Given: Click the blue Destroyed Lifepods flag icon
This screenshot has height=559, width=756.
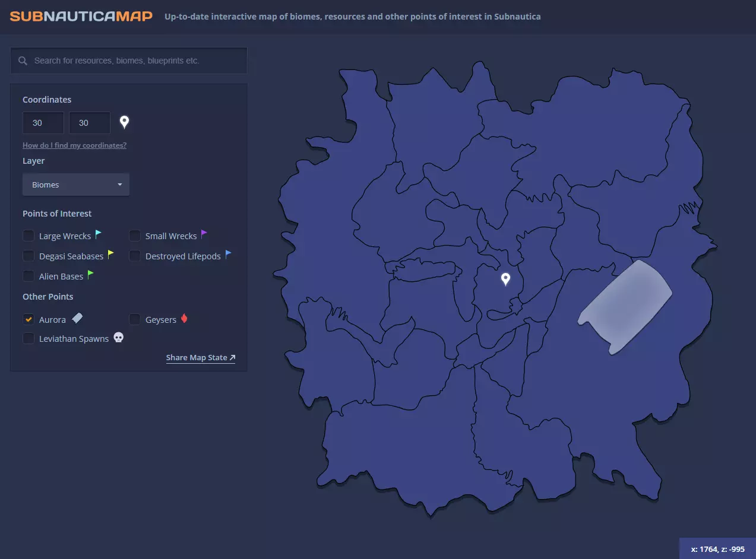Looking at the screenshot, I should [229, 255].
